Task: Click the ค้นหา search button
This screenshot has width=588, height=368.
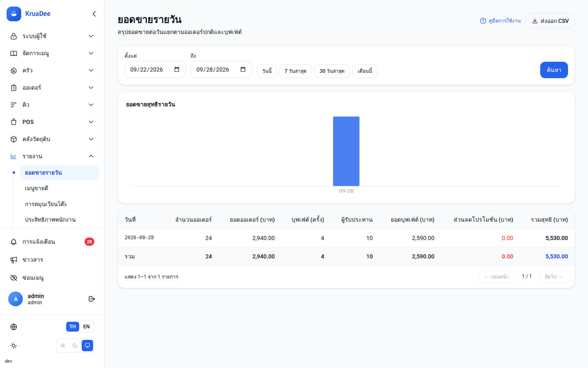Action: tap(554, 70)
